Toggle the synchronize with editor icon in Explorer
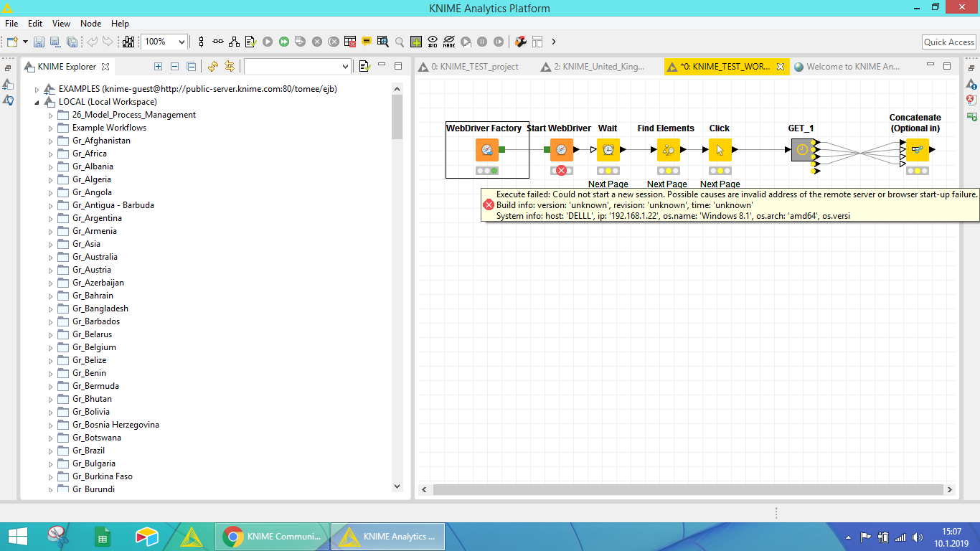Image resolution: width=980 pixels, height=551 pixels. (x=230, y=66)
